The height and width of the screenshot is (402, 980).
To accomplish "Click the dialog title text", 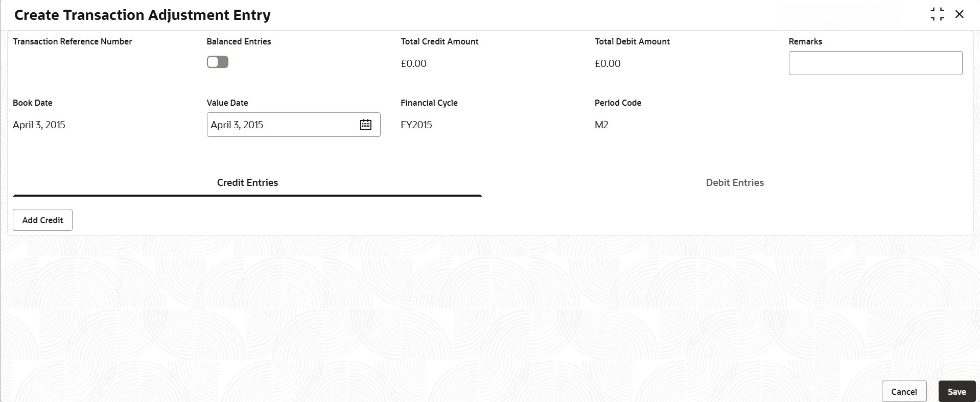I will (x=142, y=15).
